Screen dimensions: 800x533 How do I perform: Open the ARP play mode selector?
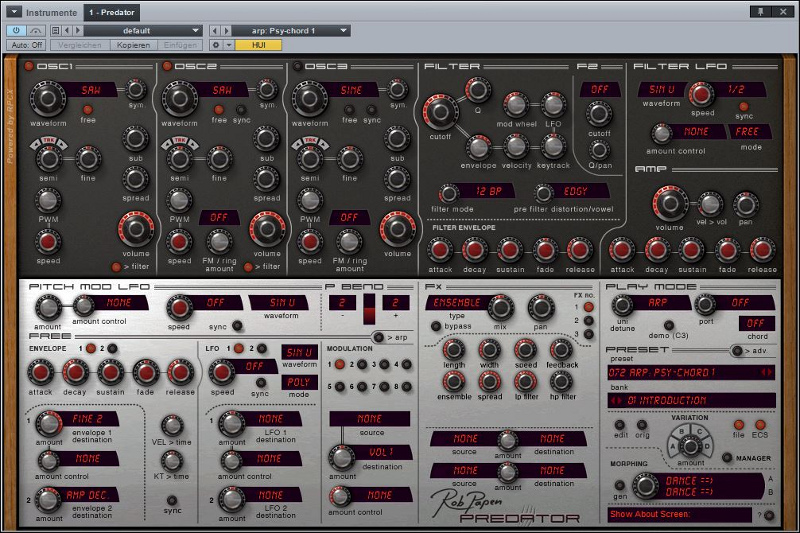pyautogui.click(x=658, y=302)
